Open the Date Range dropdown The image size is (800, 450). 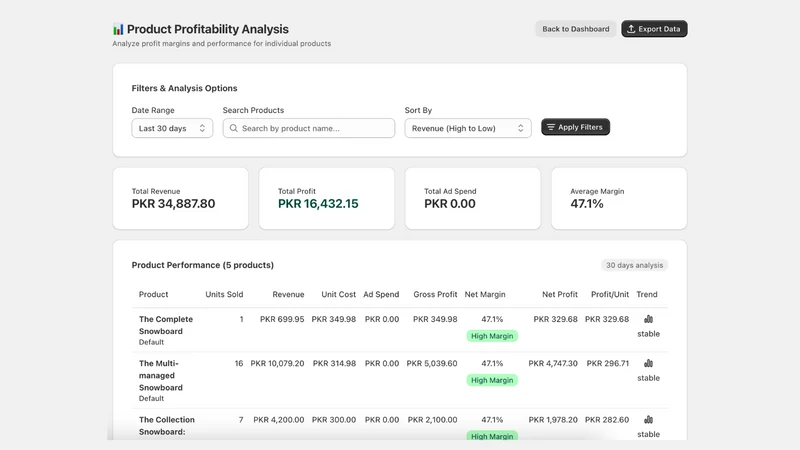pyautogui.click(x=172, y=128)
